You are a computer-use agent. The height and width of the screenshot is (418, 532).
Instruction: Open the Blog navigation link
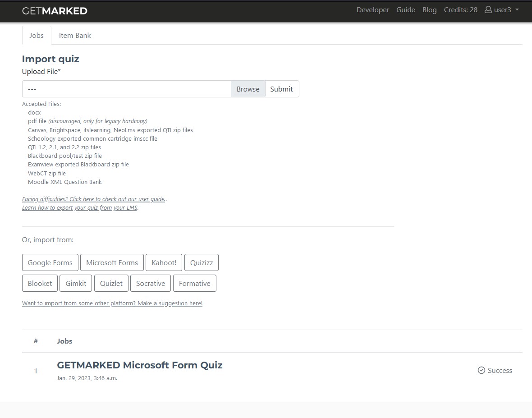[x=429, y=10]
